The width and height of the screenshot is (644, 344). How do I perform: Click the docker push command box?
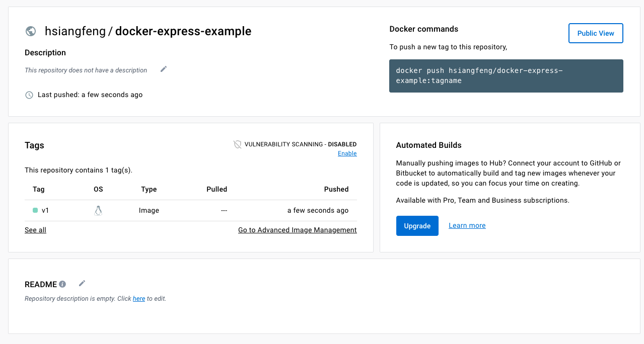click(506, 76)
